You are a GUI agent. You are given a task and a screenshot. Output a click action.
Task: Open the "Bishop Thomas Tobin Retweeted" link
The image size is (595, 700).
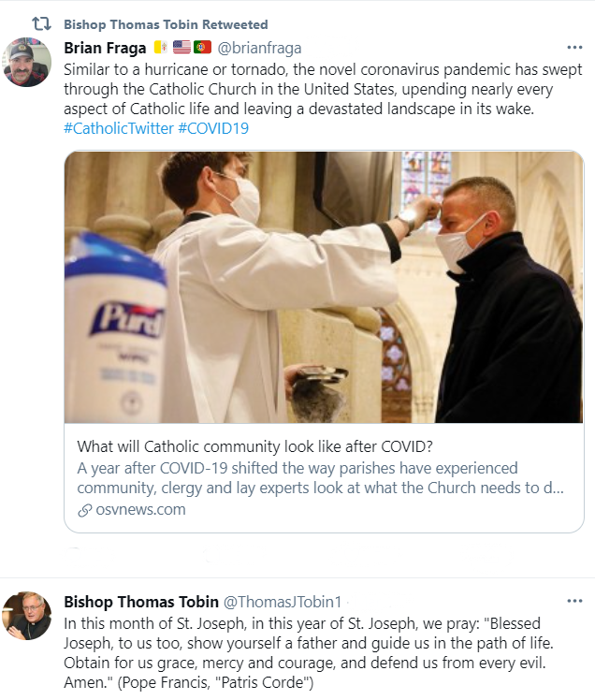click(165, 24)
